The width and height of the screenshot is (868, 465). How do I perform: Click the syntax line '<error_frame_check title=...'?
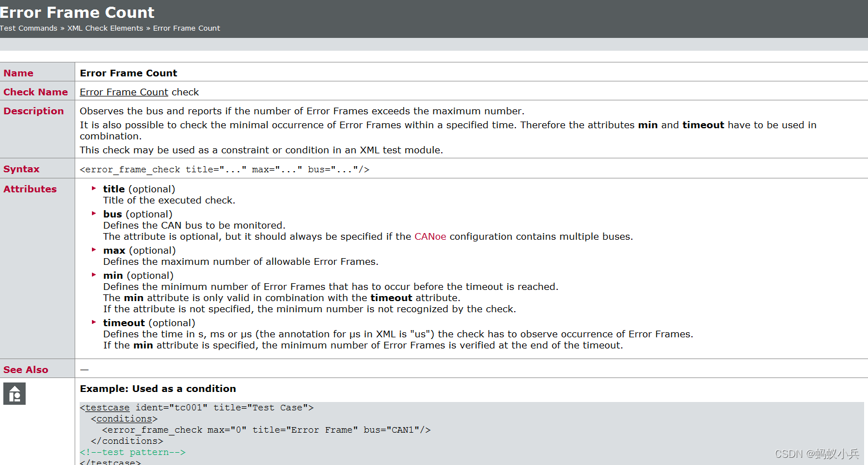[x=225, y=169]
